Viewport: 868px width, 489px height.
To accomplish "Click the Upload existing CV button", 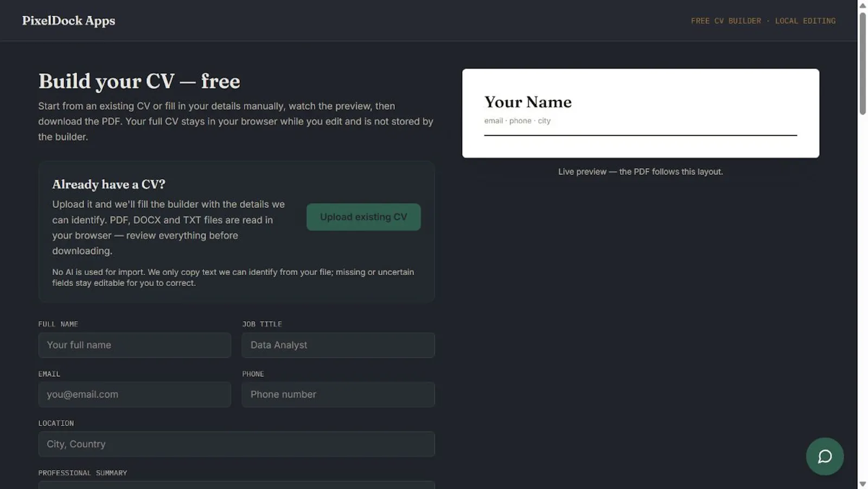I will coord(363,217).
